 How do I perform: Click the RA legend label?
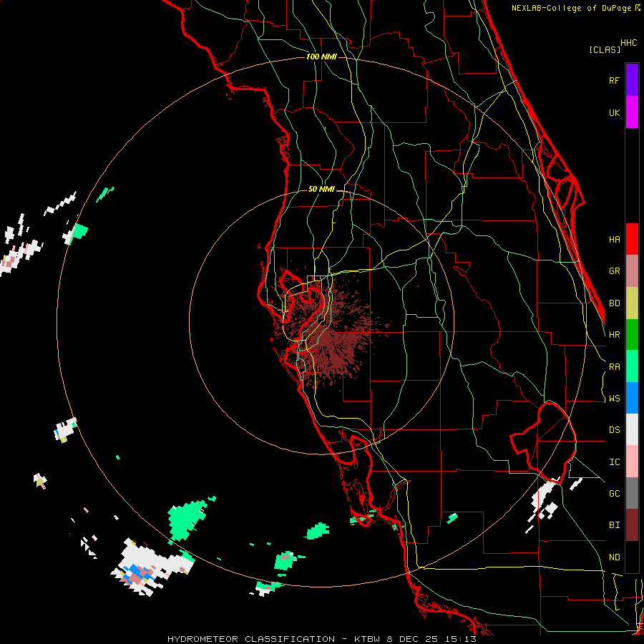(x=614, y=367)
